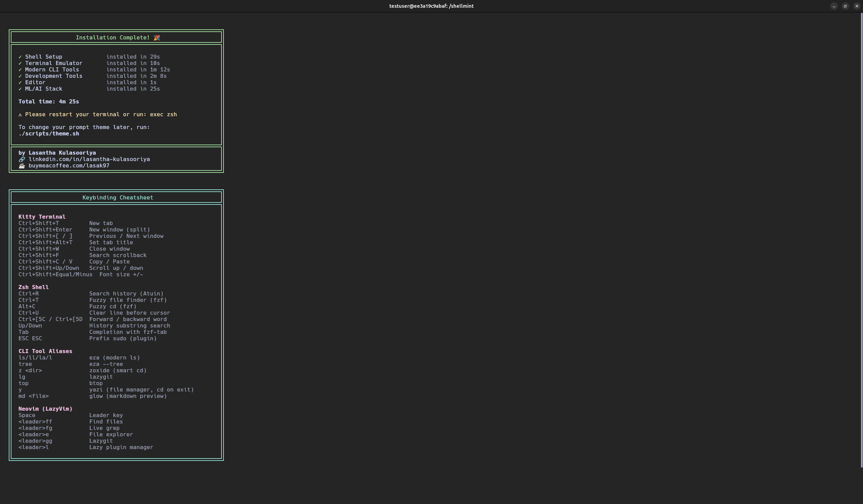Image resolution: width=863 pixels, height=504 pixels.
Task: Click the 'Installation Complete!' heading
Action: pos(113,38)
